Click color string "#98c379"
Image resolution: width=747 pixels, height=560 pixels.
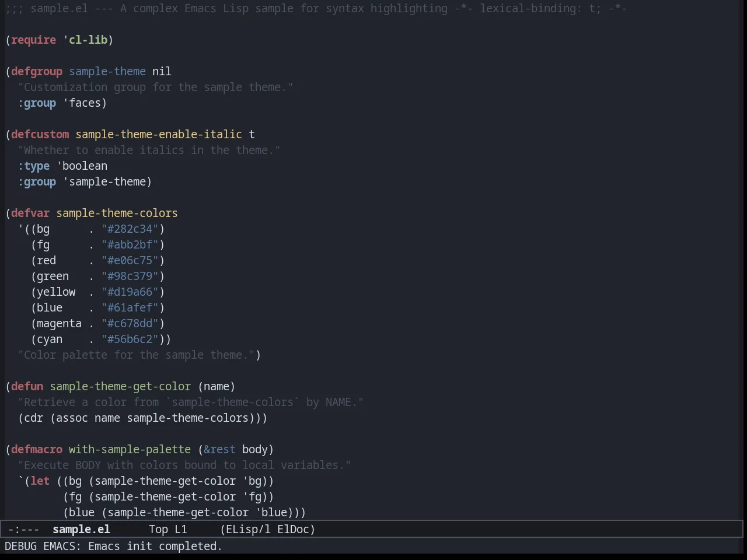pyautogui.click(x=130, y=276)
